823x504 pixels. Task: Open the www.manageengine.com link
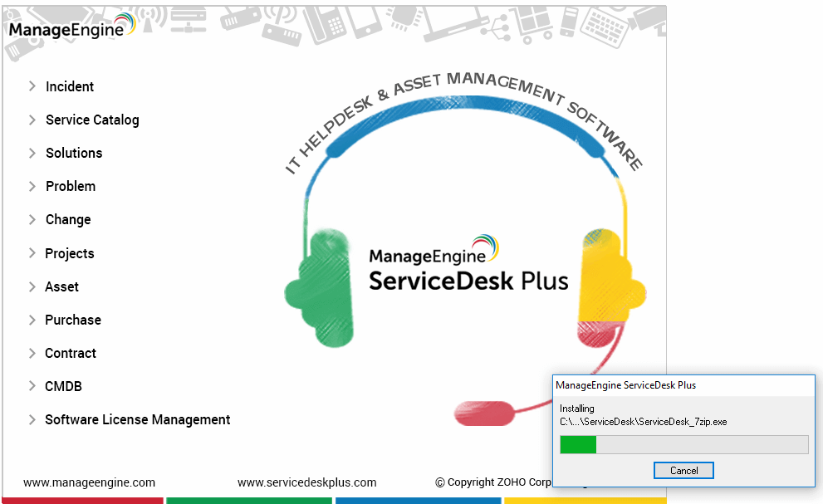click(89, 482)
